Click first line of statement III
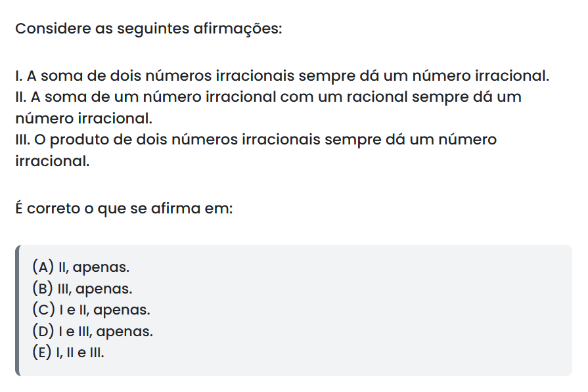This screenshot has height=392, width=588. coord(256,140)
